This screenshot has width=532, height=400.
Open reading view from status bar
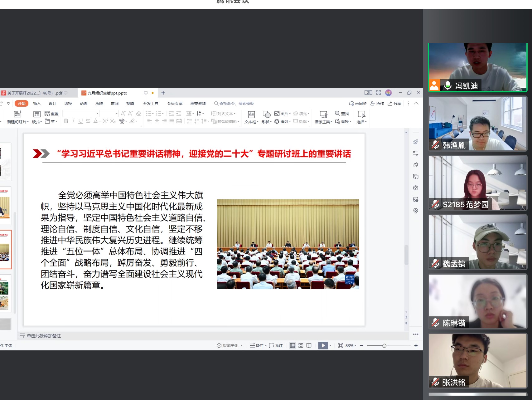pos(309,345)
